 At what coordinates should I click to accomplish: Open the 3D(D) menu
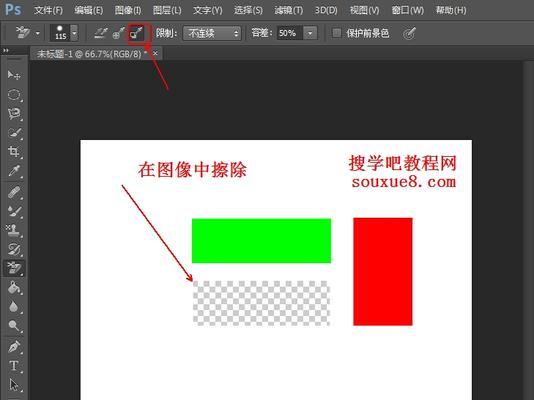pos(326,10)
